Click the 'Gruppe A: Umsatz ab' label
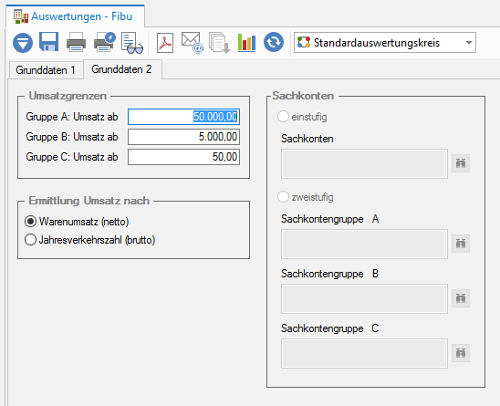This screenshot has height=406, width=500. pyautogui.click(x=72, y=117)
